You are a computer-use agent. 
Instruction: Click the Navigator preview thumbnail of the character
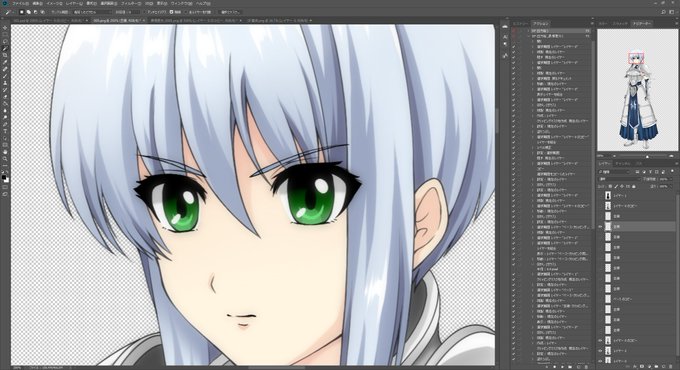638,90
